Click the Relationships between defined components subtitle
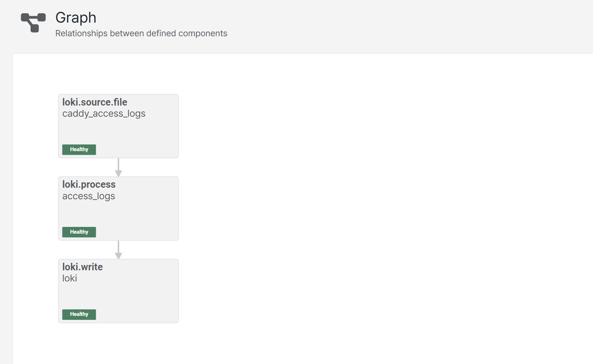The height and width of the screenshot is (364, 593). tap(141, 33)
